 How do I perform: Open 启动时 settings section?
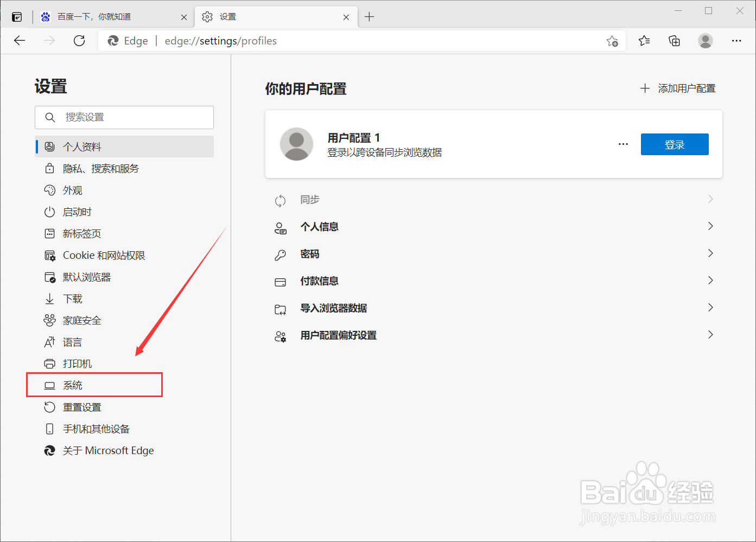click(124, 212)
